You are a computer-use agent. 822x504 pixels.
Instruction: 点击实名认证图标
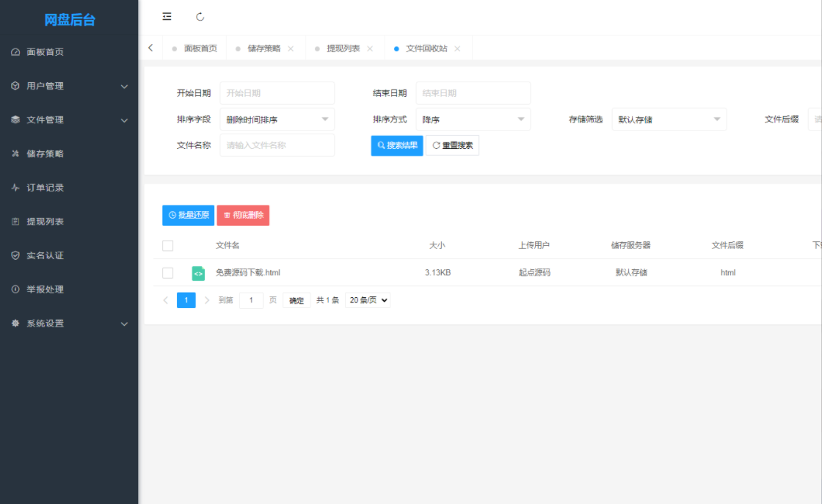click(17, 255)
